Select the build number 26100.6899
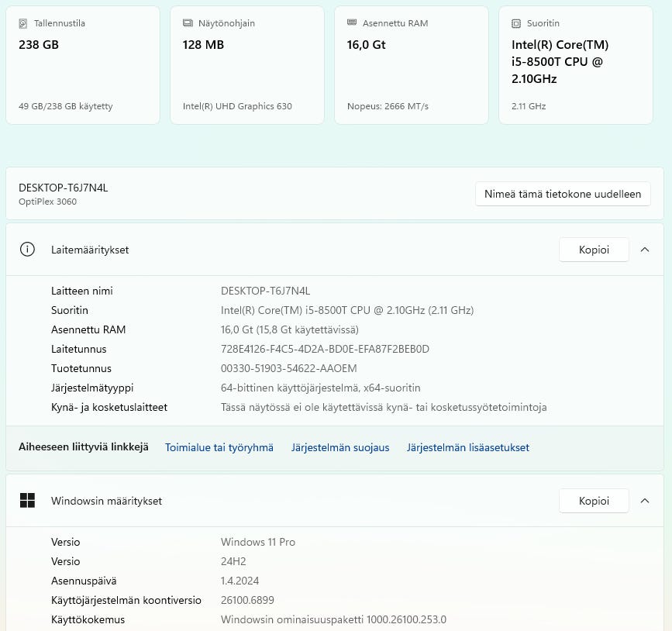This screenshot has width=672, height=631. point(247,600)
